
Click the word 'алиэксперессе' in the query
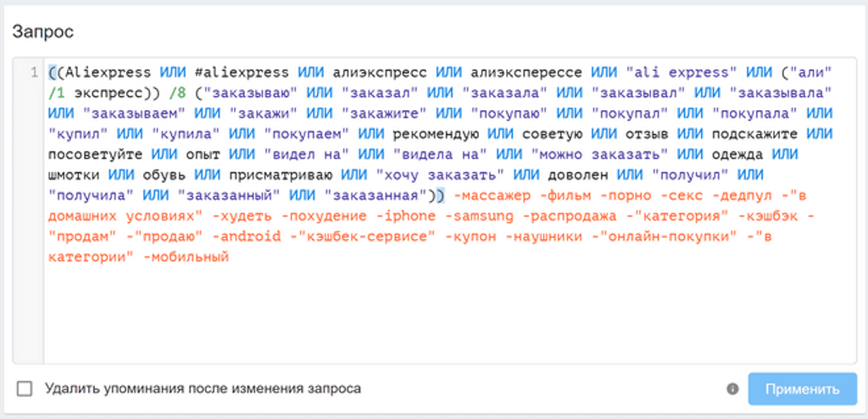526,73
